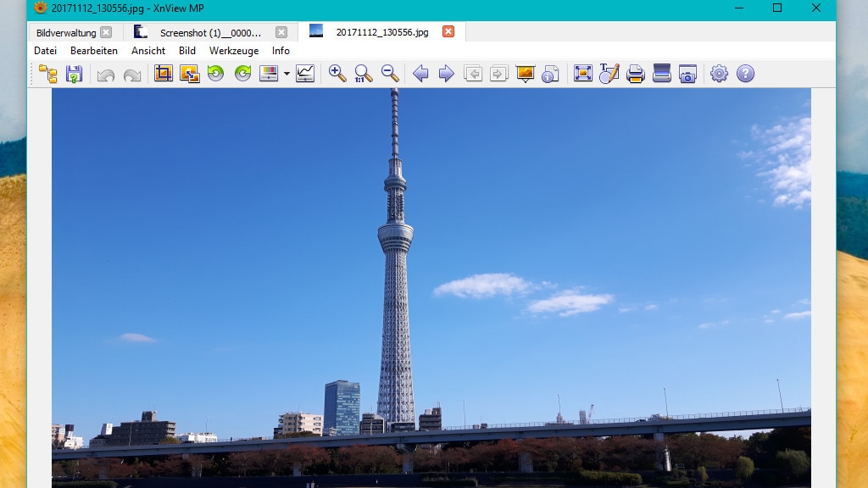Print the current photo

[634, 74]
